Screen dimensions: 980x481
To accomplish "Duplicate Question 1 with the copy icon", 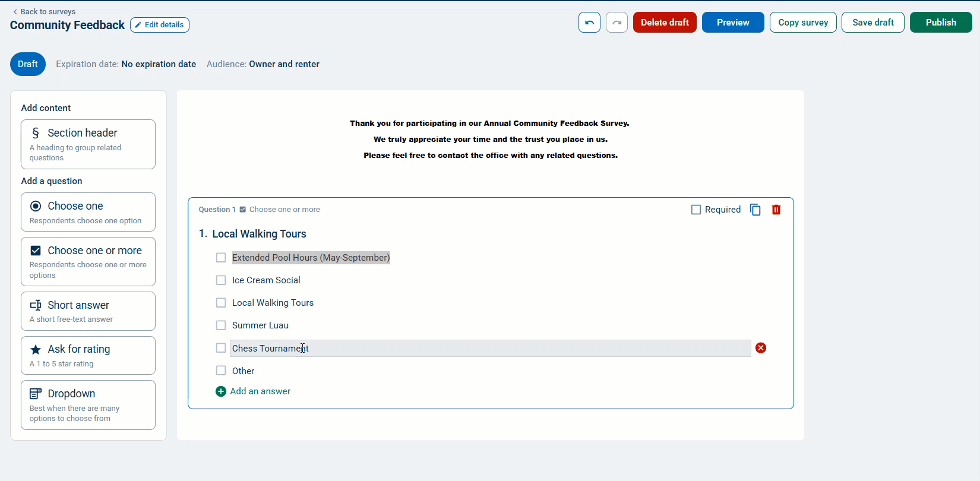I will pos(755,210).
